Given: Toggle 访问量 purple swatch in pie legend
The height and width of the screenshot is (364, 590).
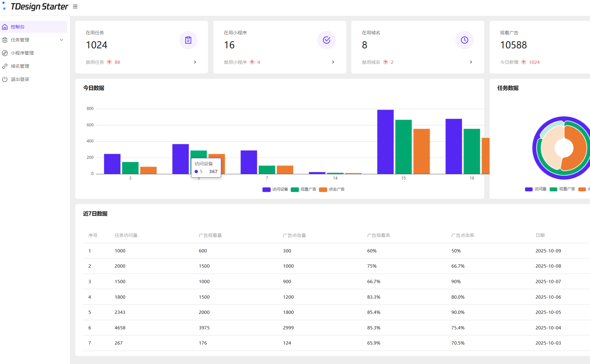Looking at the screenshot, I should (529, 189).
